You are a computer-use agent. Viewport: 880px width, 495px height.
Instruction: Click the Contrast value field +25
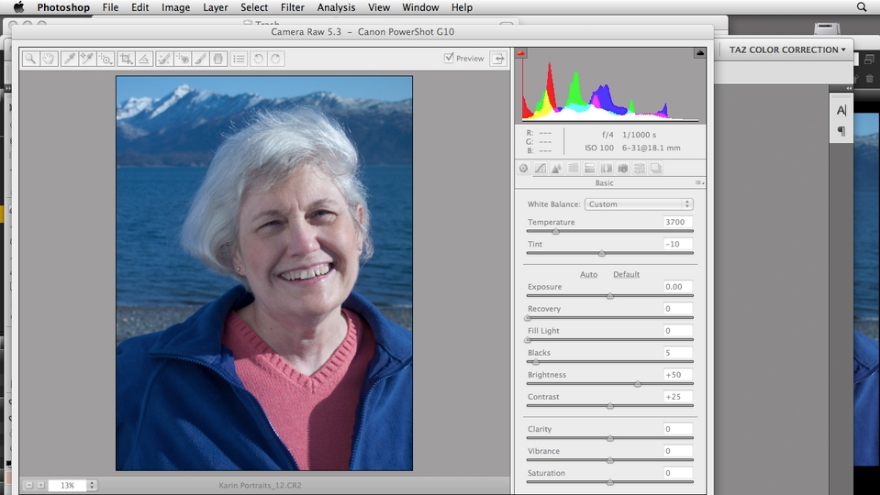coord(677,397)
